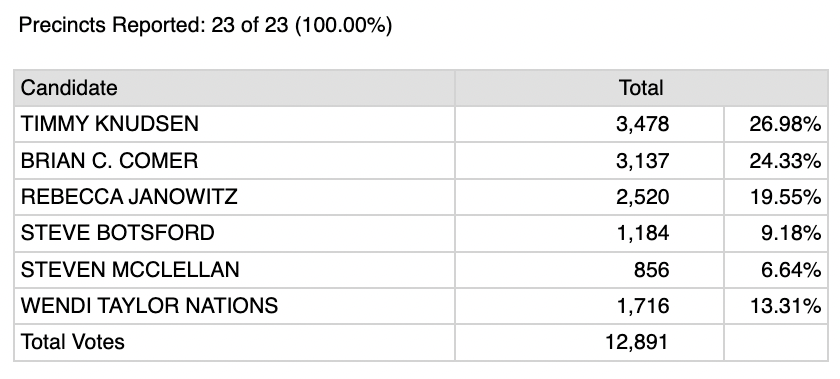Select the TIMMY KNUDSEN candidate name
Viewport: 840px width, 379px height.
click(x=110, y=124)
